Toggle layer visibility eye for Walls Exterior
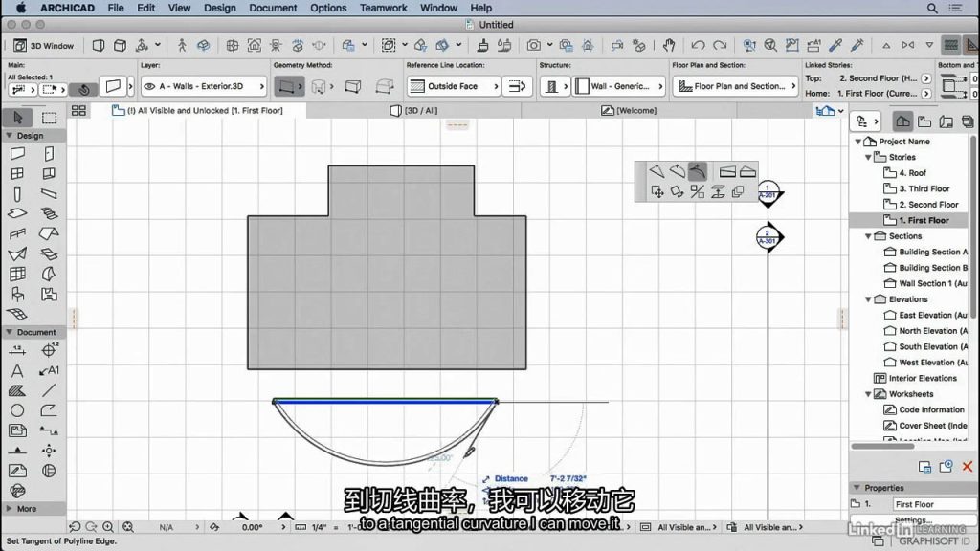This screenshot has height=551, width=980. pyautogui.click(x=149, y=86)
